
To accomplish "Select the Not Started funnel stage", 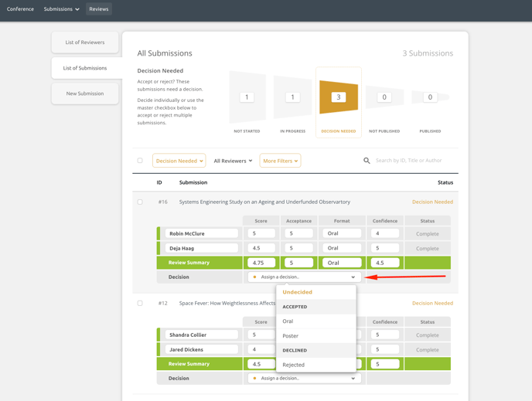I will pos(247,98).
